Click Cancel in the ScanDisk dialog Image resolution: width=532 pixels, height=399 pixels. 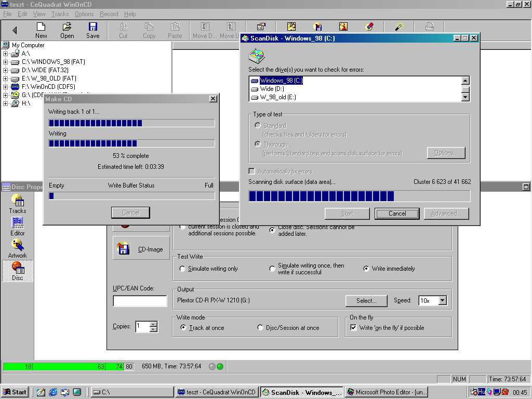click(x=397, y=214)
